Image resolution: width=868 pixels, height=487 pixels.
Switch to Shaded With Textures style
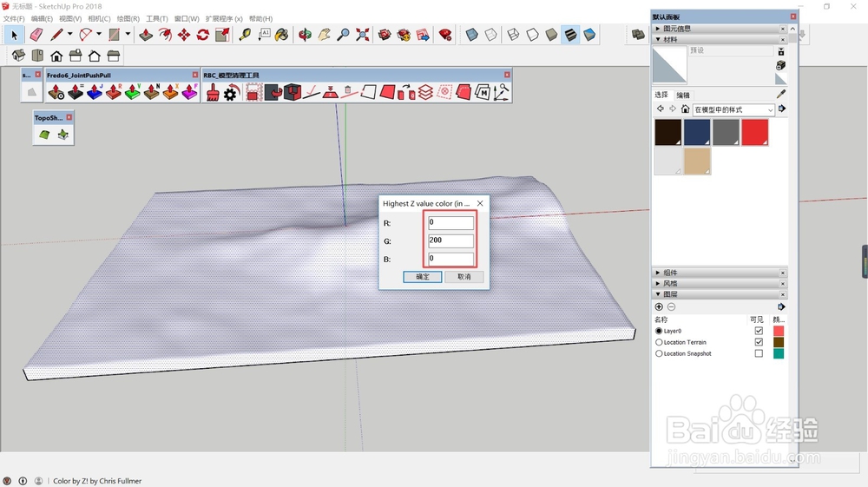click(x=570, y=35)
